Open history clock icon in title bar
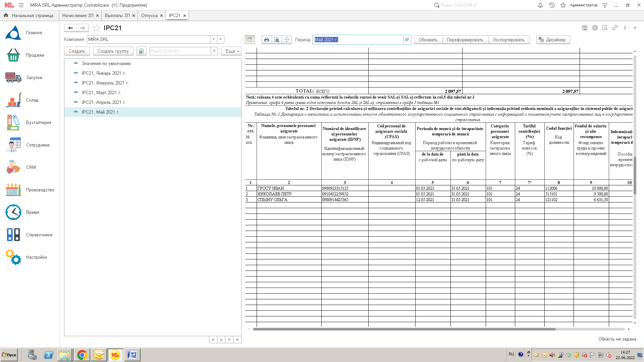 (x=552, y=5)
